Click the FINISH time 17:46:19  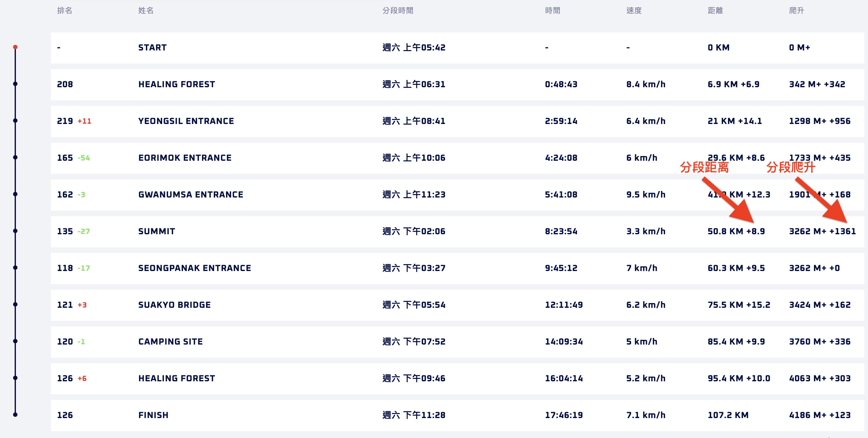click(564, 415)
